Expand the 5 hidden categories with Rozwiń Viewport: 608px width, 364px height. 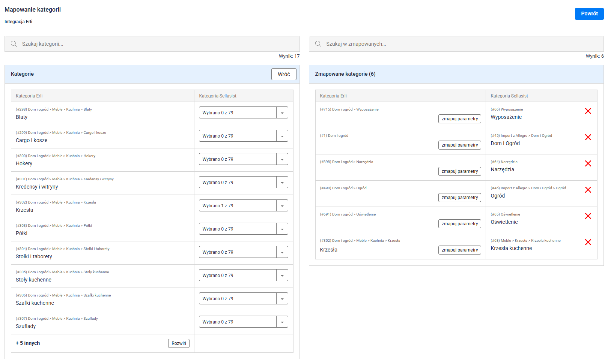[179, 343]
